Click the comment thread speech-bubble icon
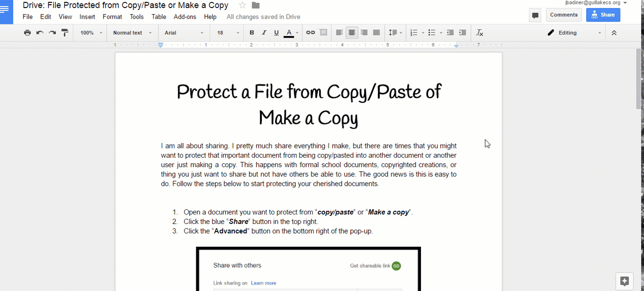 pos(535,15)
